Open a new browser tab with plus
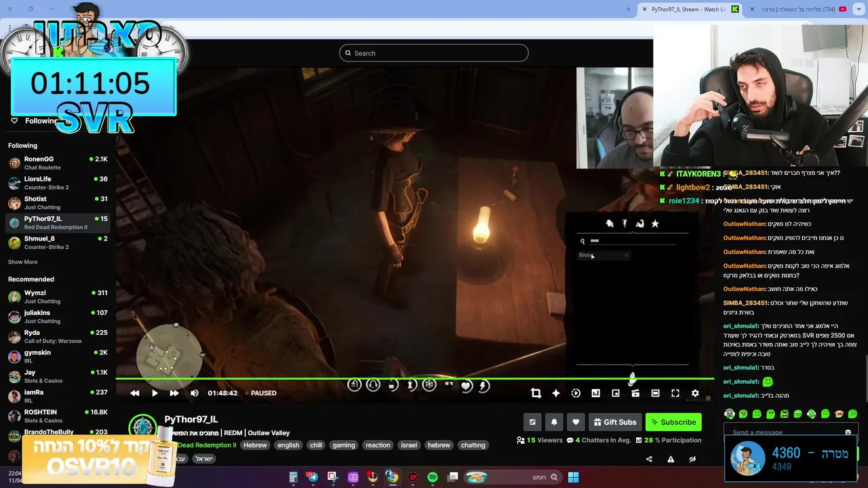The height and width of the screenshot is (488, 868). [628, 9]
